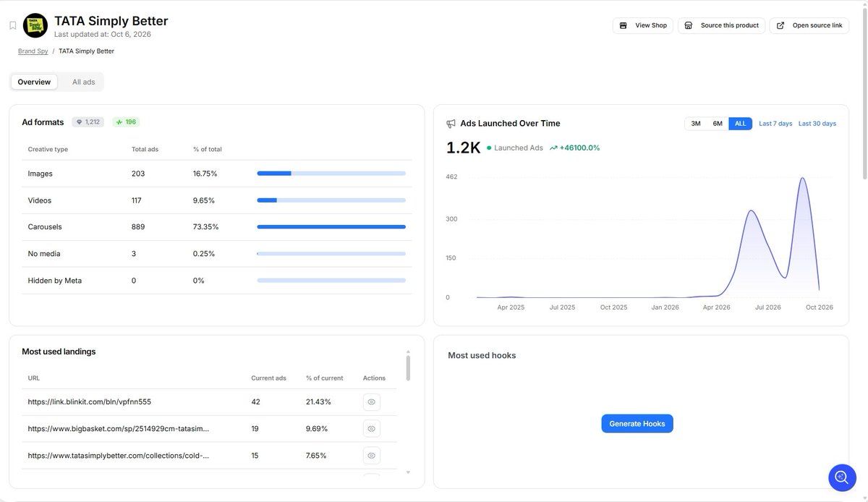
Task: Filter chart to Last 30 days
Action: [817, 124]
